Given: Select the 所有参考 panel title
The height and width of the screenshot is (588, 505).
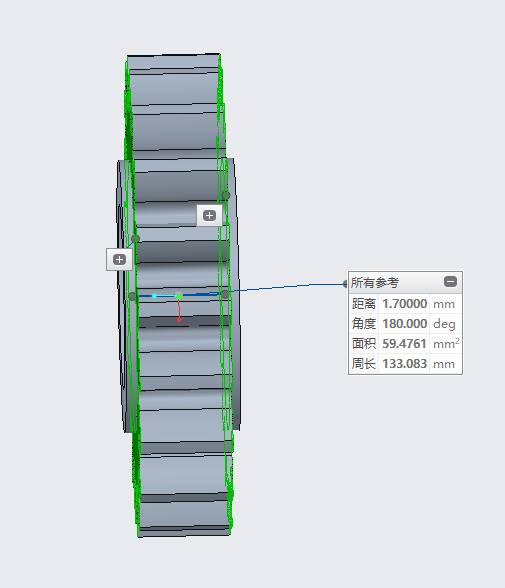Looking at the screenshot, I should pyautogui.click(x=375, y=282).
